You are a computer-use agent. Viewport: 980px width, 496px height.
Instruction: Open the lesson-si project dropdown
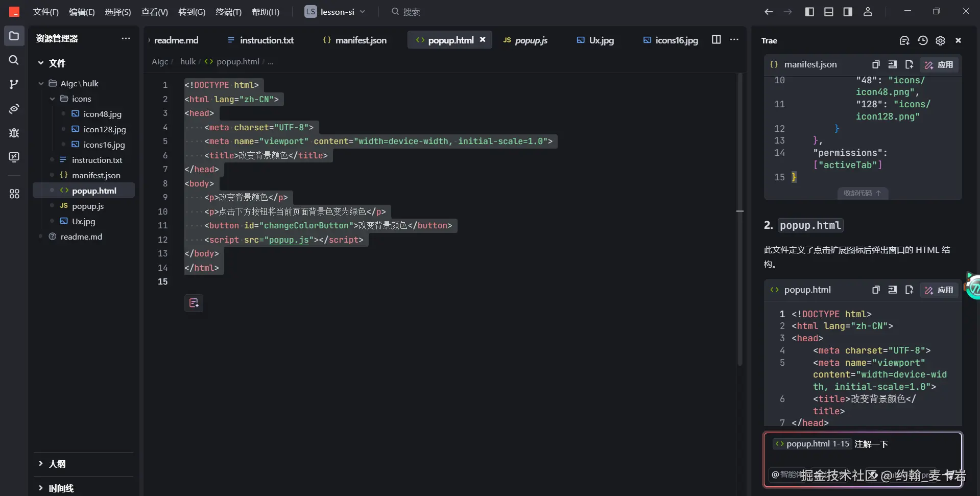click(335, 12)
